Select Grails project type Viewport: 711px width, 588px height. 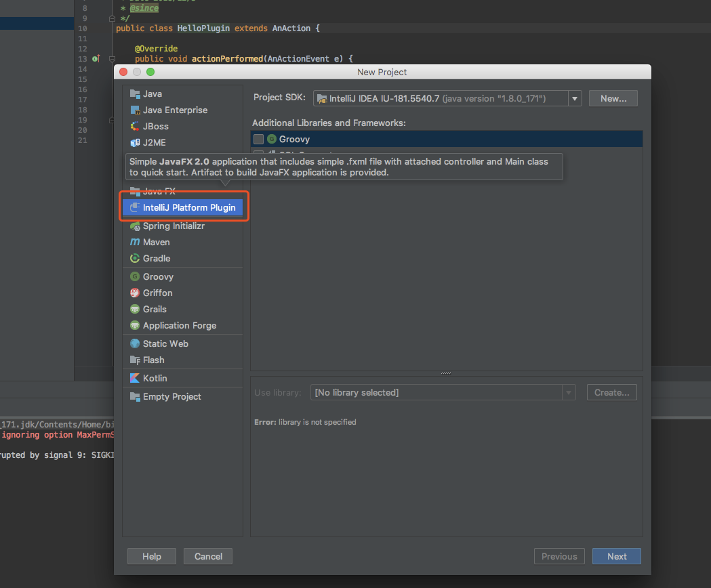182,309
